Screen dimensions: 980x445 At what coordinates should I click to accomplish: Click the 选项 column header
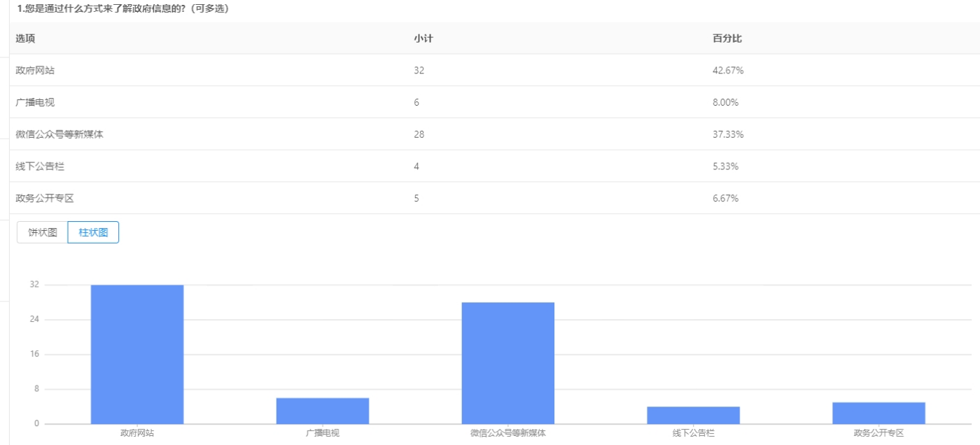click(25, 38)
